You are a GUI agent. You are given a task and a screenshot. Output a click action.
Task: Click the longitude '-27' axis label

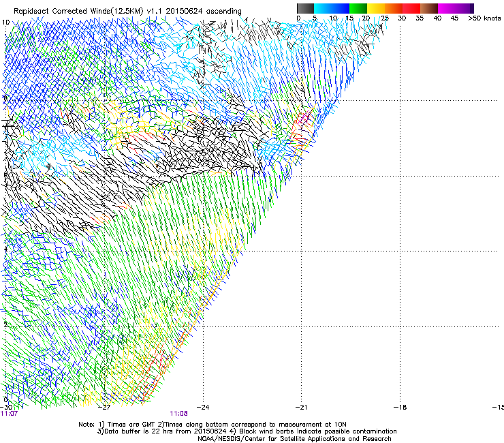[x=104, y=407]
